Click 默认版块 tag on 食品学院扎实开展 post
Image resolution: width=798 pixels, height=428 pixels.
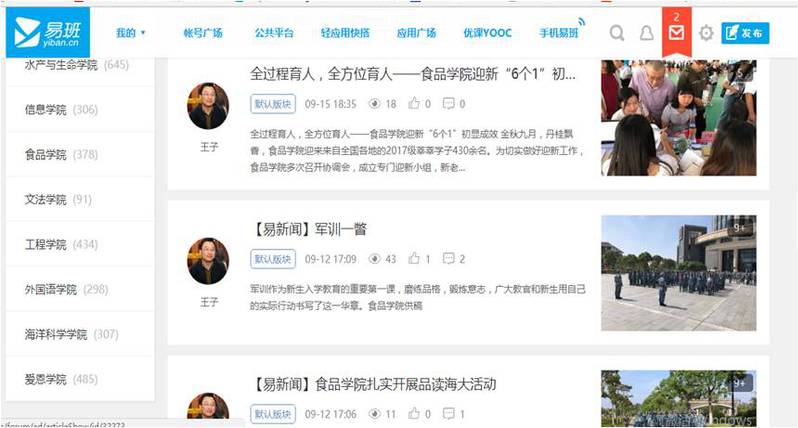coord(271,413)
